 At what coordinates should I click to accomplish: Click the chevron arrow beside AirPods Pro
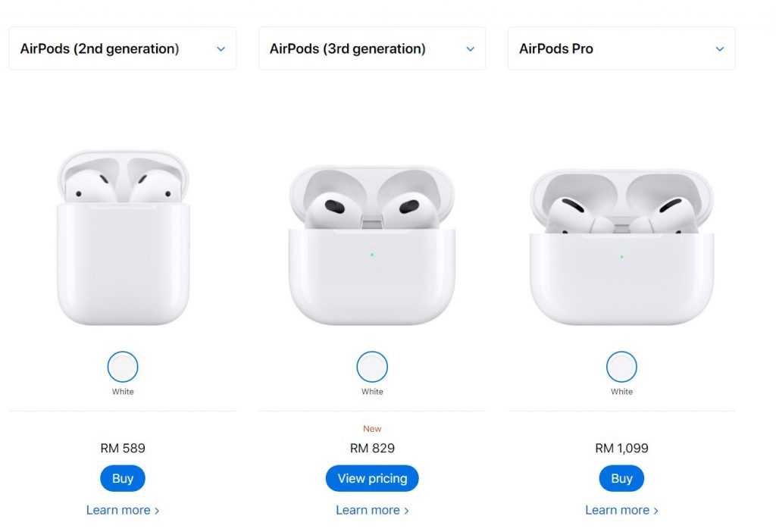coord(720,49)
